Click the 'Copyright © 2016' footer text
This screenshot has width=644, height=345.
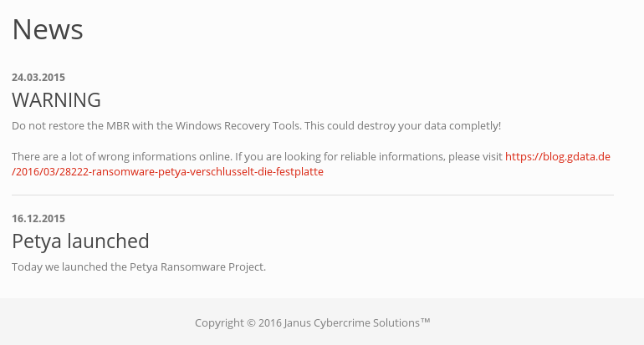coord(238,322)
